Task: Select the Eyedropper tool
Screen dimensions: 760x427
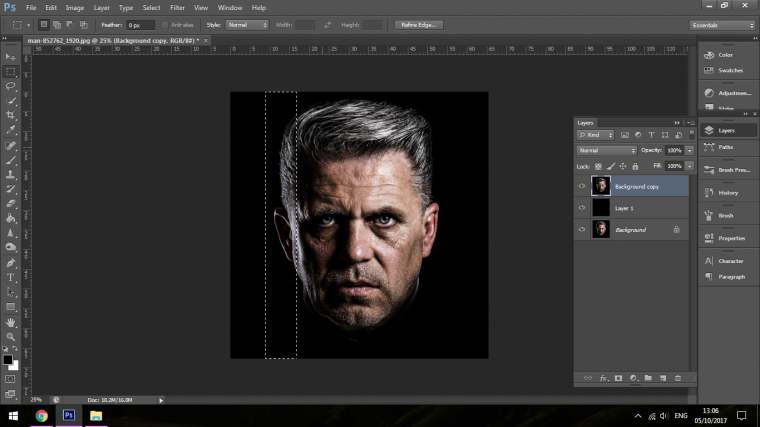Action: click(10, 130)
